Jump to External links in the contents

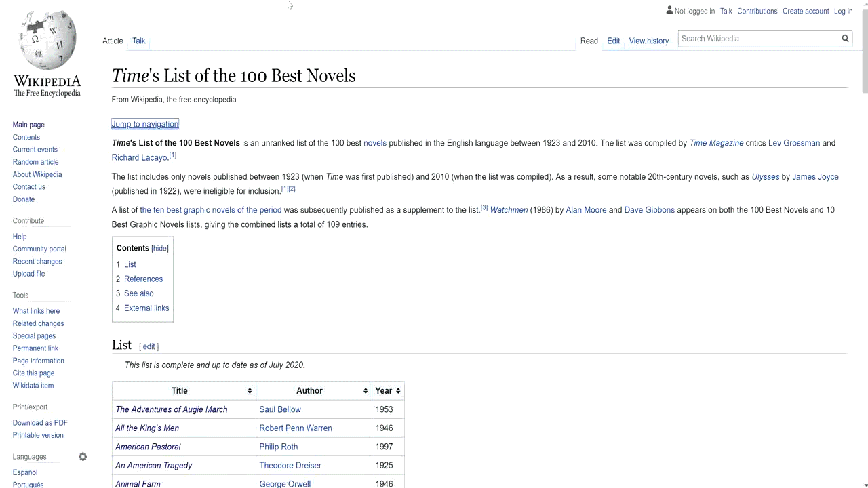tap(146, 308)
